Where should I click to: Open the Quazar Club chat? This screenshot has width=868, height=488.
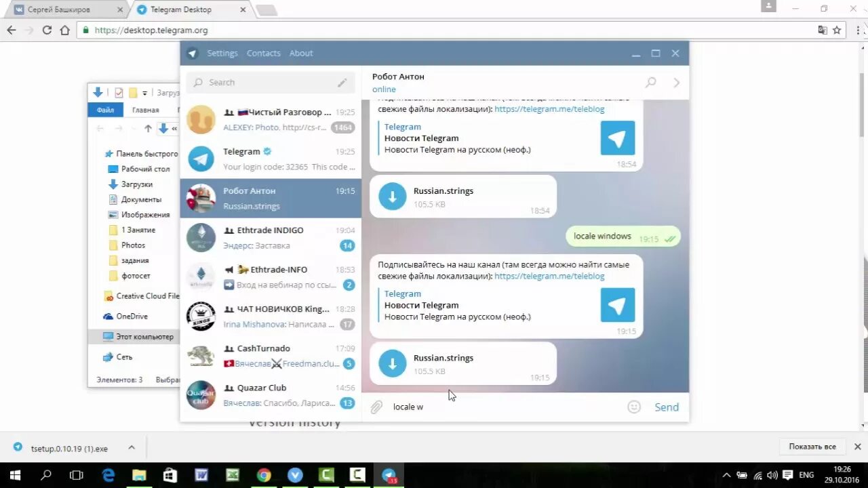pos(271,395)
